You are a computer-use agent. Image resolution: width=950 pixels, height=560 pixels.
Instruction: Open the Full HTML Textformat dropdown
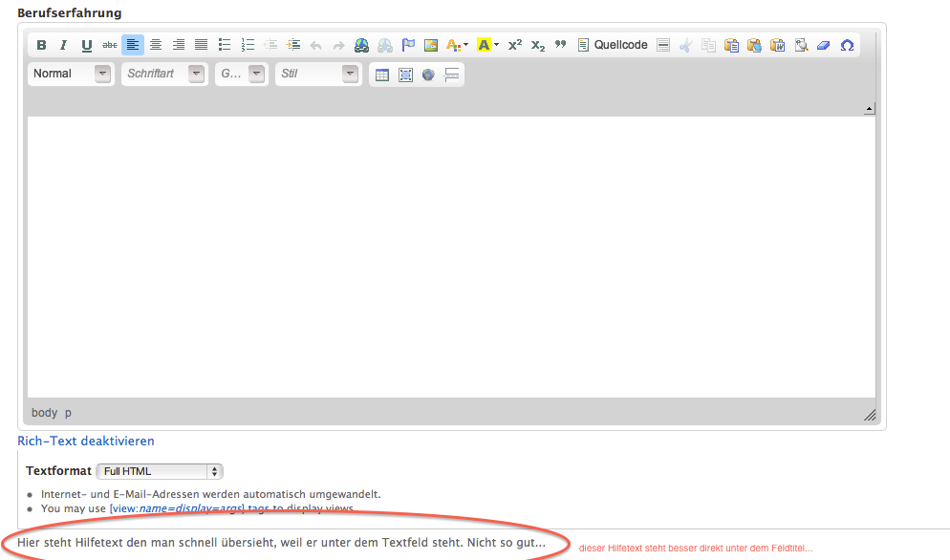coord(160,471)
